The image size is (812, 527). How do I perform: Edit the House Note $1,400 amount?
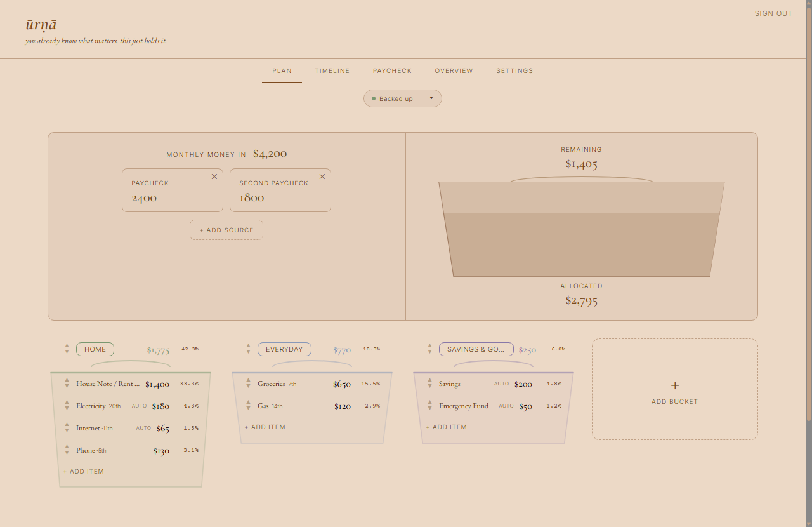click(157, 384)
